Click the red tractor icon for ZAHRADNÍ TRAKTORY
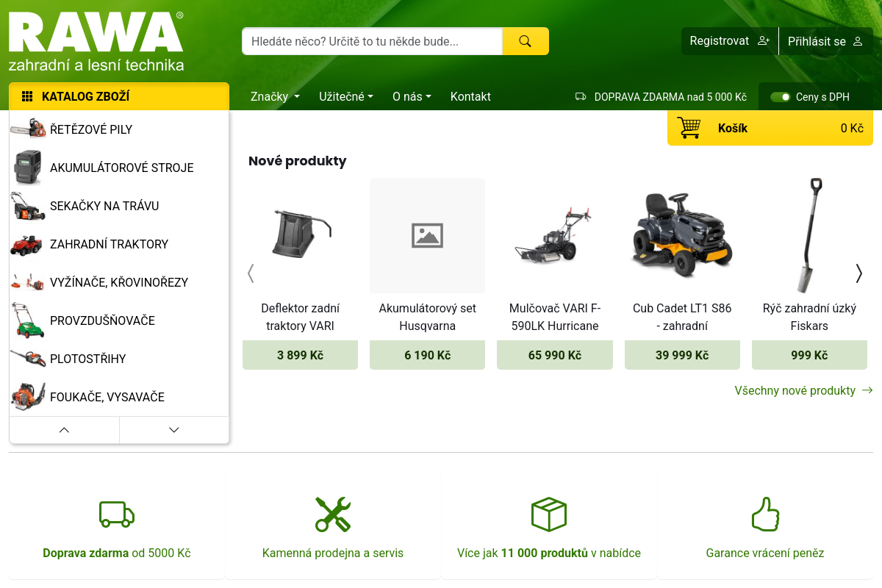 click(26, 244)
